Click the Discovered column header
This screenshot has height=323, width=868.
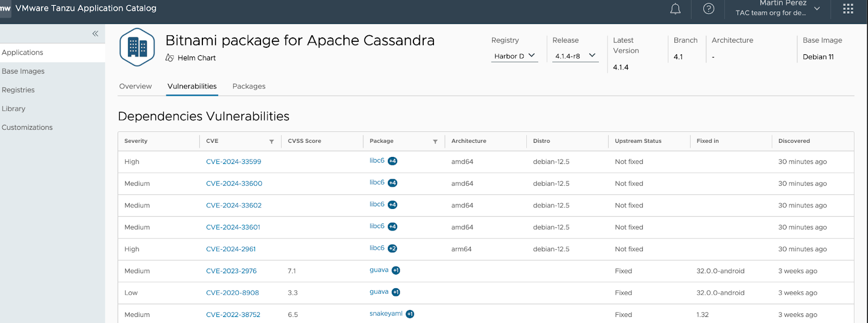[x=794, y=141]
